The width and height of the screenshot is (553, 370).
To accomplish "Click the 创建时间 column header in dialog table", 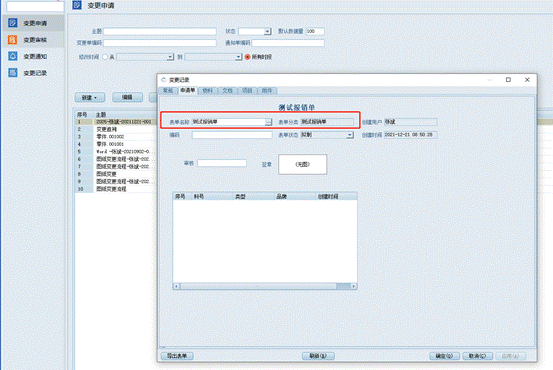I will (x=336, y=196).
